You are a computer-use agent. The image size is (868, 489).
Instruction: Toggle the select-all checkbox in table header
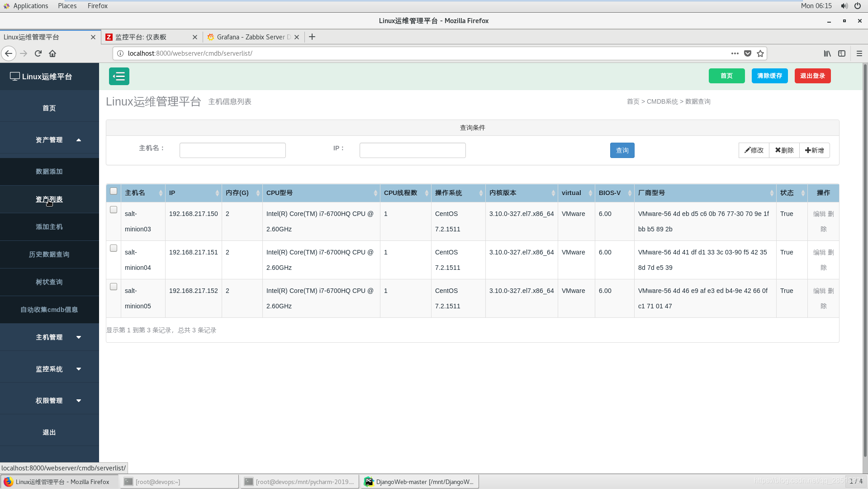coord(114,192)
